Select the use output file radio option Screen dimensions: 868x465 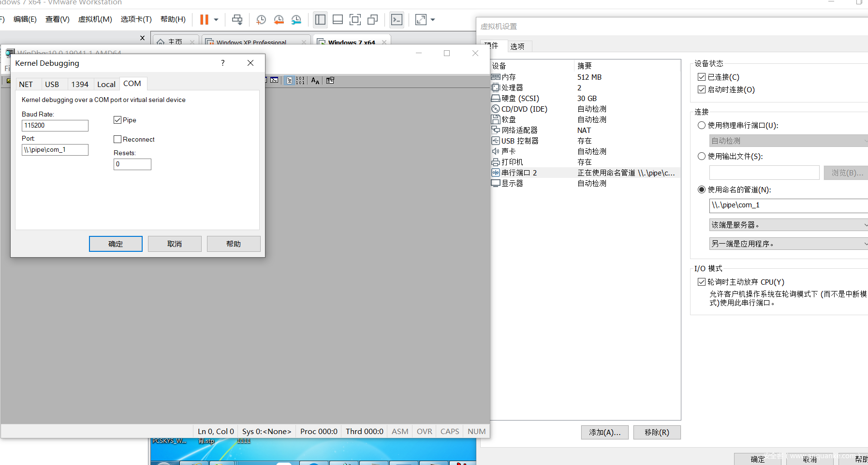(702, 156)
